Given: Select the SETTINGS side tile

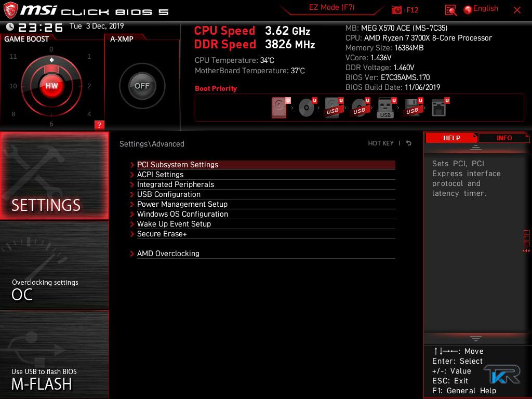Looking at the screenshot, I should pos(54,176).
